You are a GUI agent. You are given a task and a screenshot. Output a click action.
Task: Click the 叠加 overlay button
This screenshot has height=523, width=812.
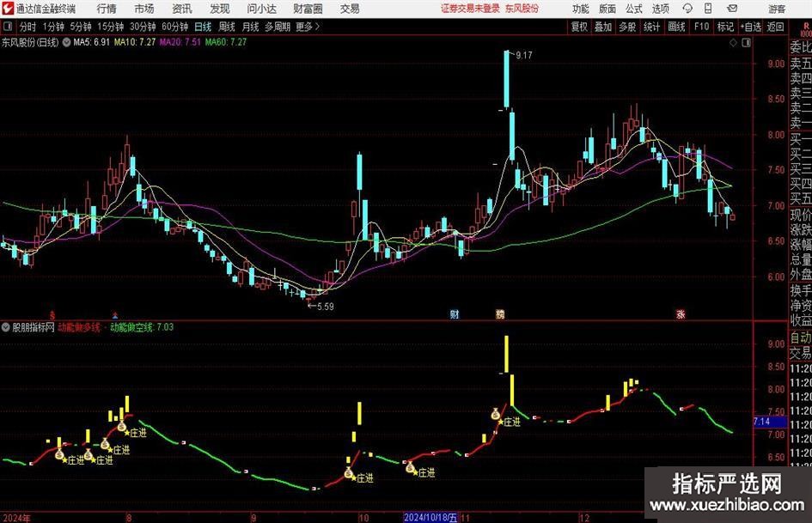click(603, 27)
